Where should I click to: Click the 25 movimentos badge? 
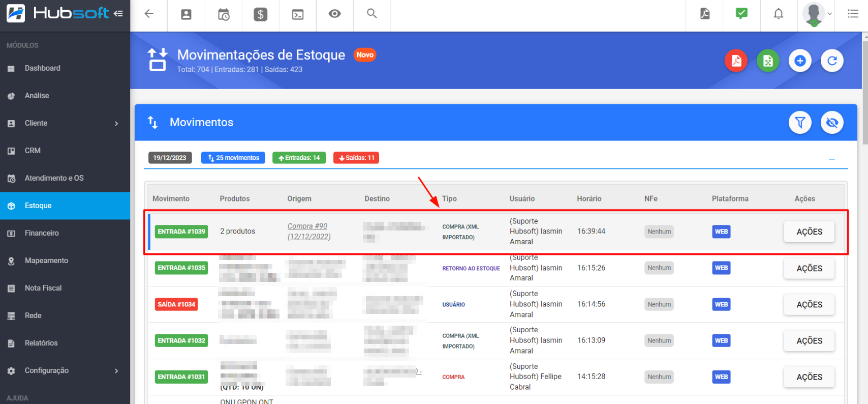coord(233,158)
